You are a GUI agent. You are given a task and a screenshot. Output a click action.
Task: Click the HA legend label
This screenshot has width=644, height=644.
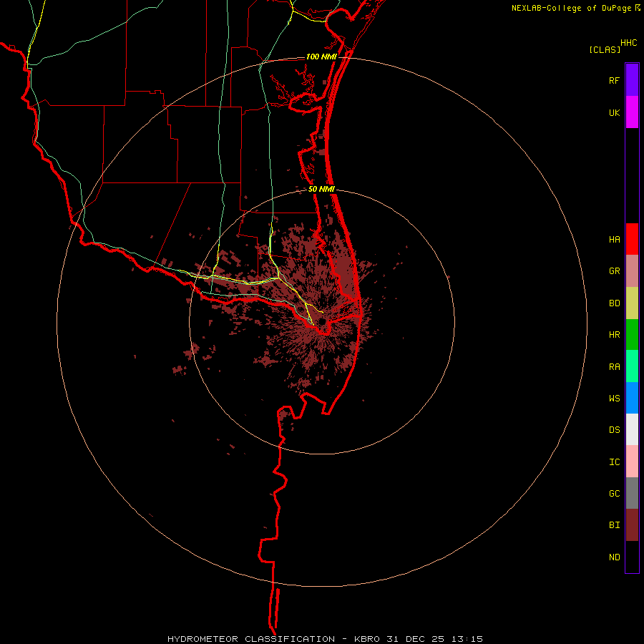click(x=614, y=240)
